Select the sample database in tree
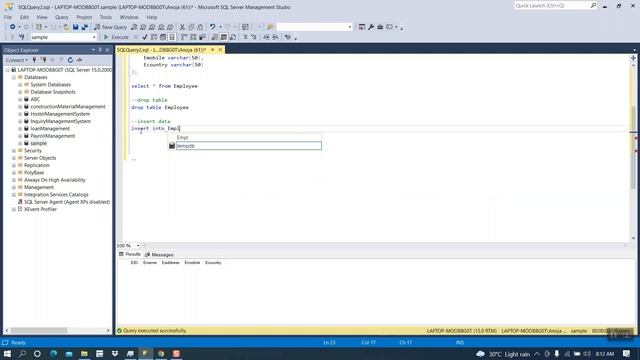 click(38, 143)
